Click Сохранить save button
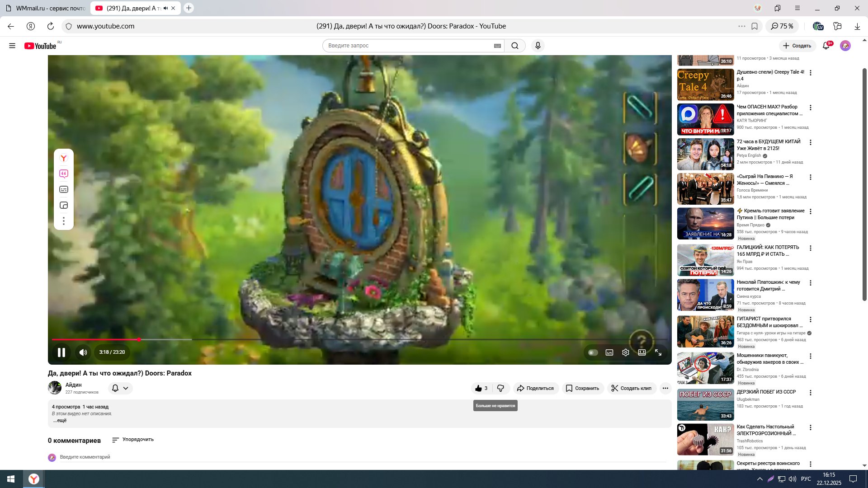This screenshot has height=488, width=868. [583, 388]
